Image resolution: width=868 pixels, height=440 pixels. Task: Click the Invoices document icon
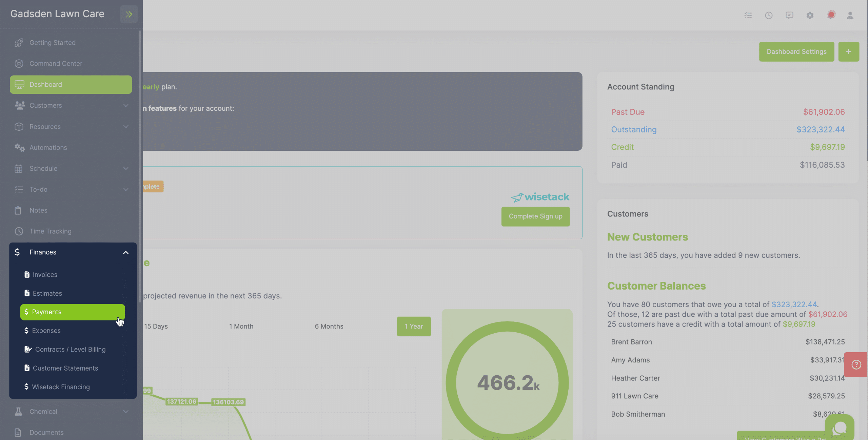point(27,275)
